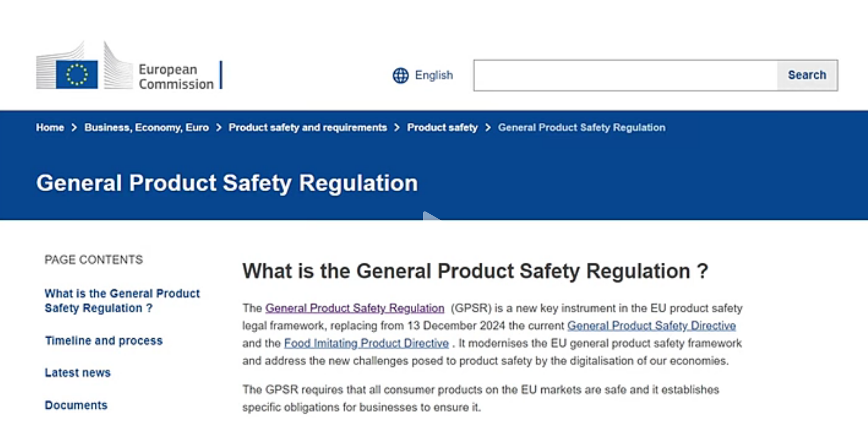Jump to 'What is the General Product Safety Regulation ?' section
This screenshot has height=431, width=868.
122,301
